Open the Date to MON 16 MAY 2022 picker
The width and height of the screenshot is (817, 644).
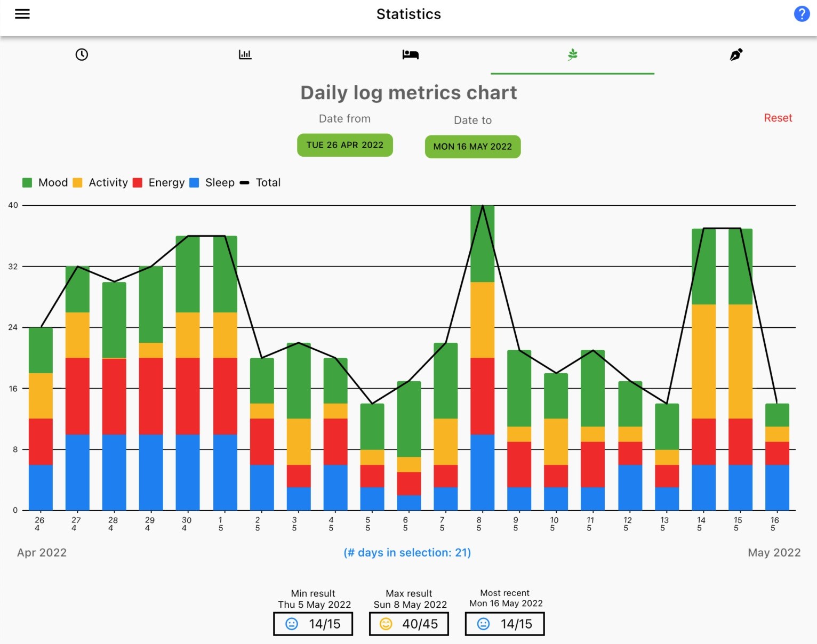point(472,147)
